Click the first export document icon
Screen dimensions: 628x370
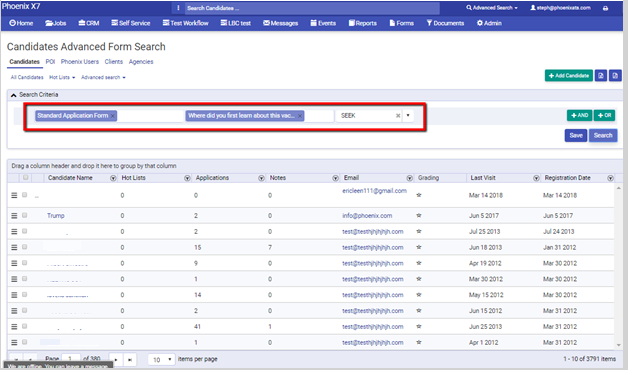(x=601, y=76)
